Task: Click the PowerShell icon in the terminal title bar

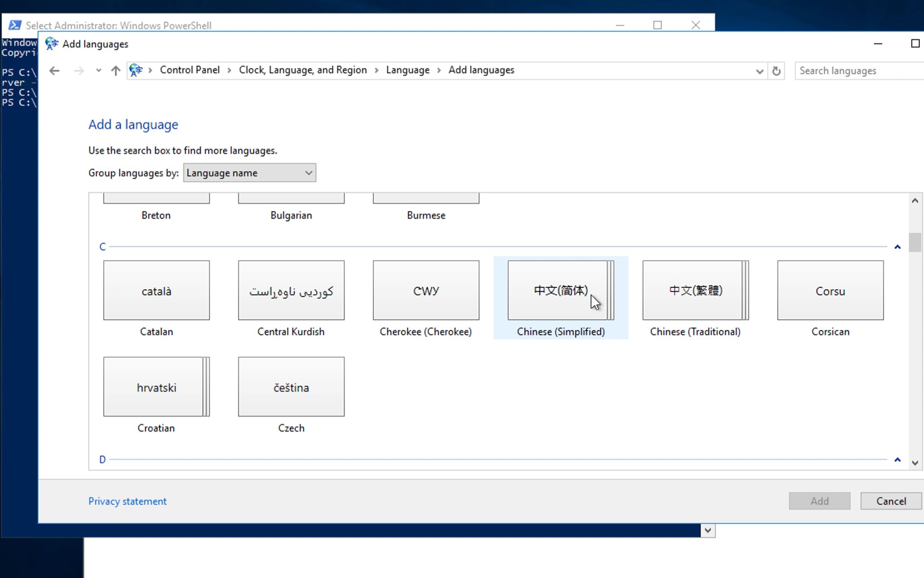Action: click(x=15, y=25)
